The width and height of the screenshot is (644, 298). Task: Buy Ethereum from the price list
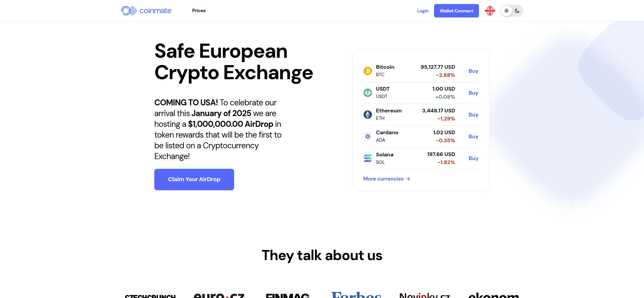tap(473, 114)
